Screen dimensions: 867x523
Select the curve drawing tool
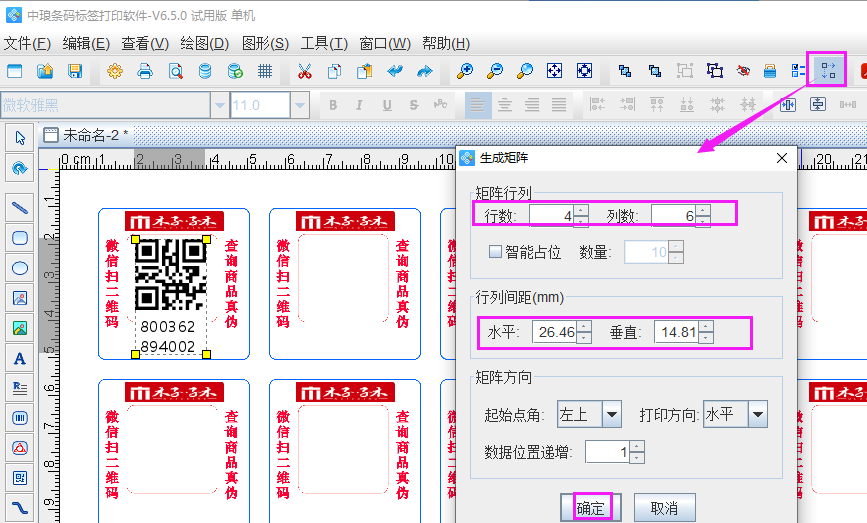(20, 508)
